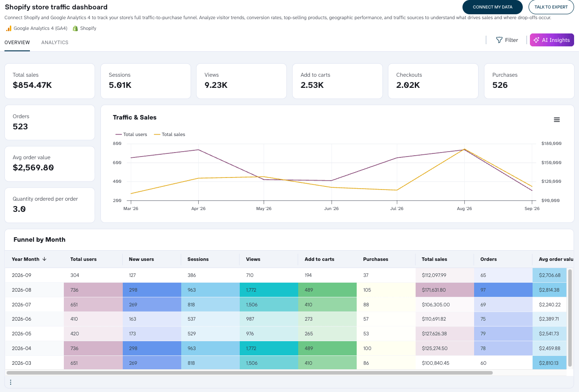
Task: Click the Shopify store traffic dashboard title
Action: pyautogui.click(x=56, y=7)
